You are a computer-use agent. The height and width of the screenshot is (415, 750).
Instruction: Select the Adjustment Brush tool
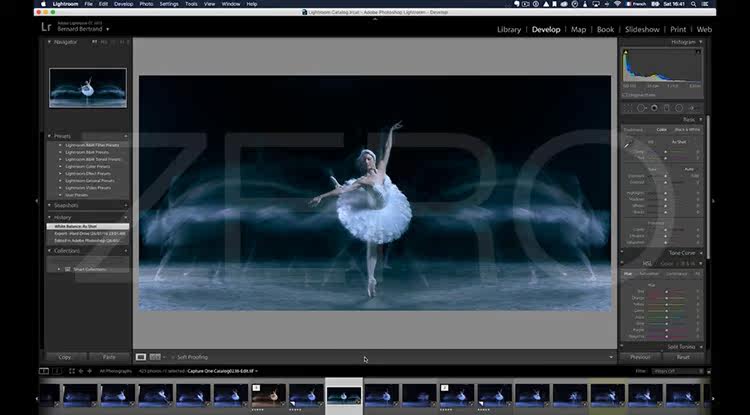click(692, 109)
